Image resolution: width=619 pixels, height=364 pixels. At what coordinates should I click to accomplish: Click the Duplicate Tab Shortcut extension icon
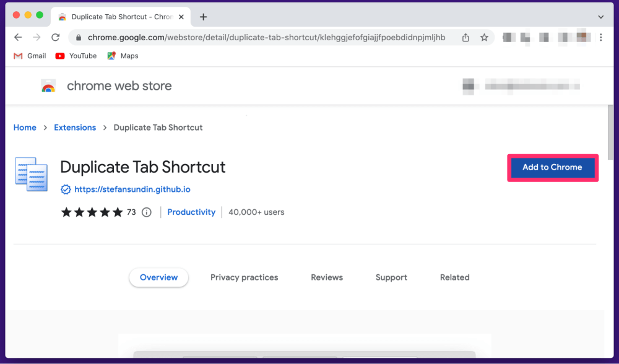(31, 174)
